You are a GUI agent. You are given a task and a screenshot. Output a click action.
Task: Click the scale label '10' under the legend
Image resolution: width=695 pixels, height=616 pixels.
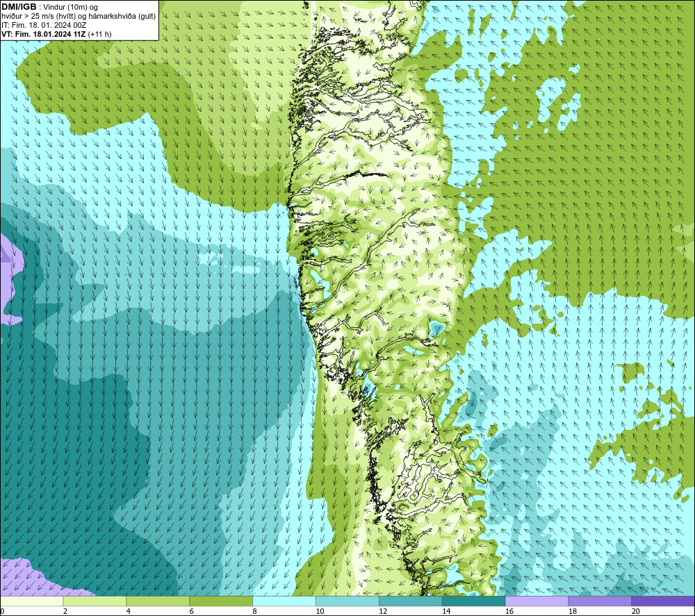[x=320, y=611]
